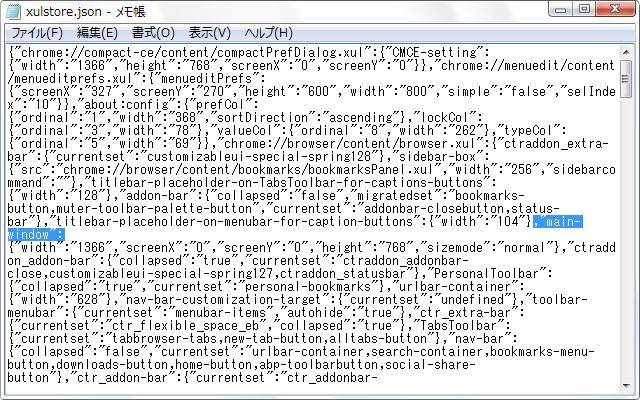Click the "about:config" text
Viewport: 640px width, 400px height.
128,104
